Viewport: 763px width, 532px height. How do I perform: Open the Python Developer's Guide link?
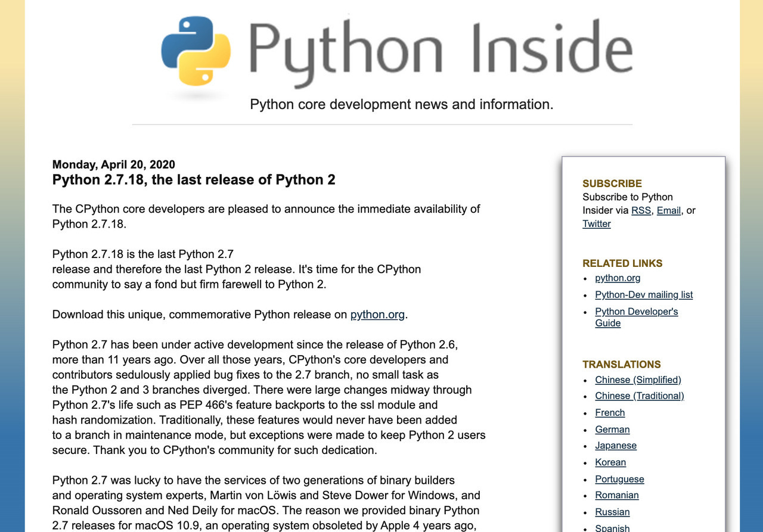pos(636,312)
